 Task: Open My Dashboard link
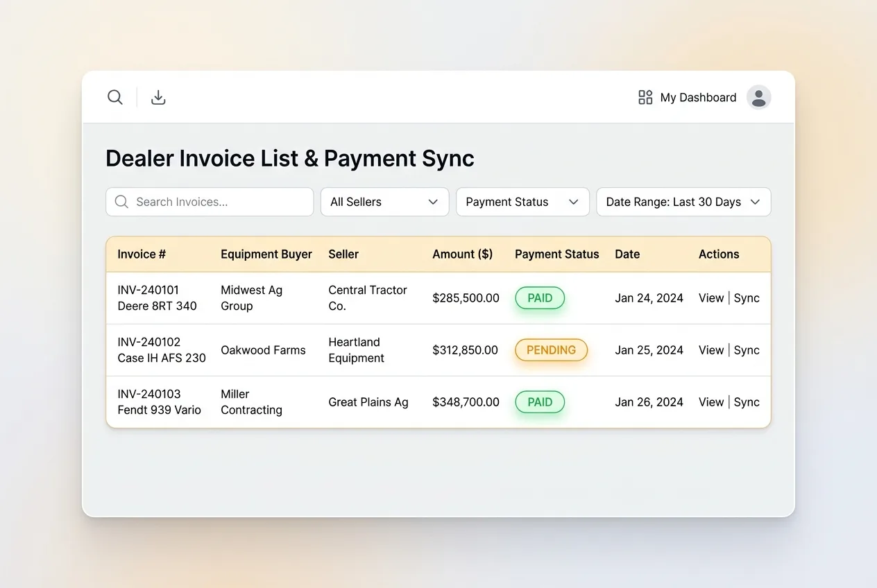(x=698, y=98)
